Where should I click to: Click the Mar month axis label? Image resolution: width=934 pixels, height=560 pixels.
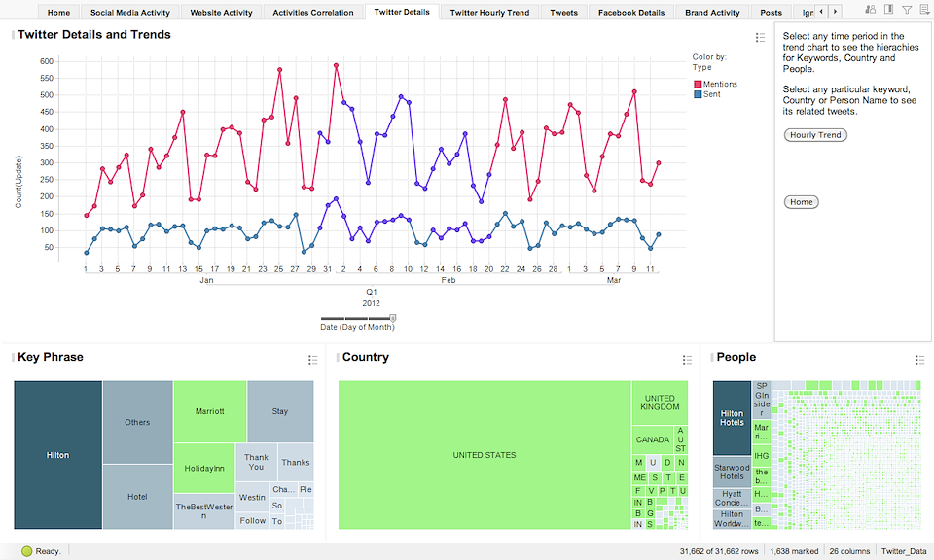pyautogui.click(x=614, y=280)
